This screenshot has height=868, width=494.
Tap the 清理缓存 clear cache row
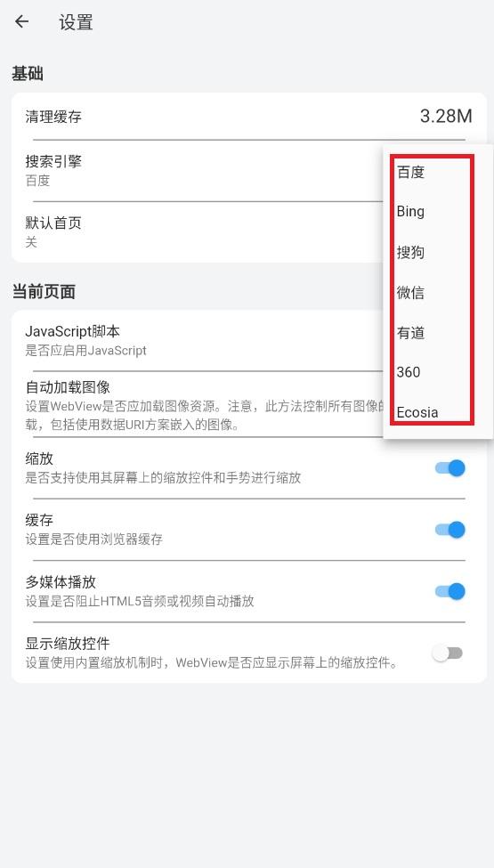tap(249, 117)
